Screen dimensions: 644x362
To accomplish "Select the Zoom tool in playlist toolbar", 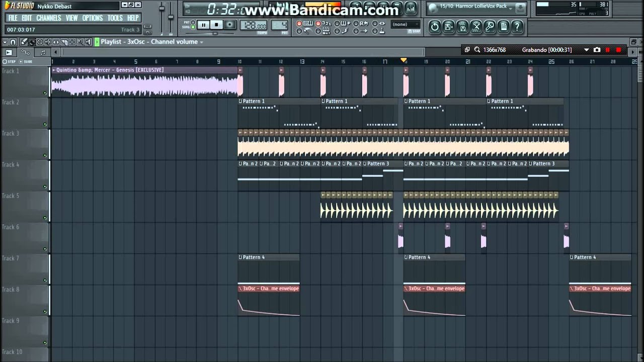I will coord(80,42).
